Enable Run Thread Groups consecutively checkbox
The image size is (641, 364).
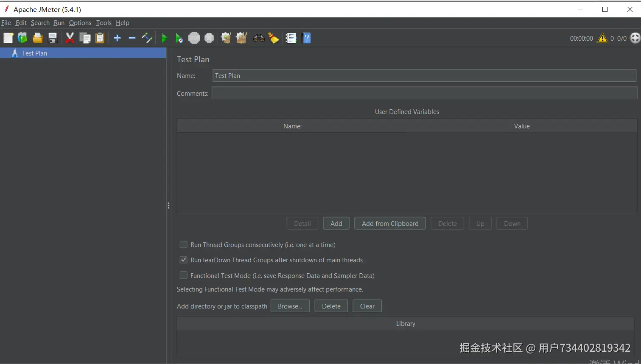(x=184, y=245)
